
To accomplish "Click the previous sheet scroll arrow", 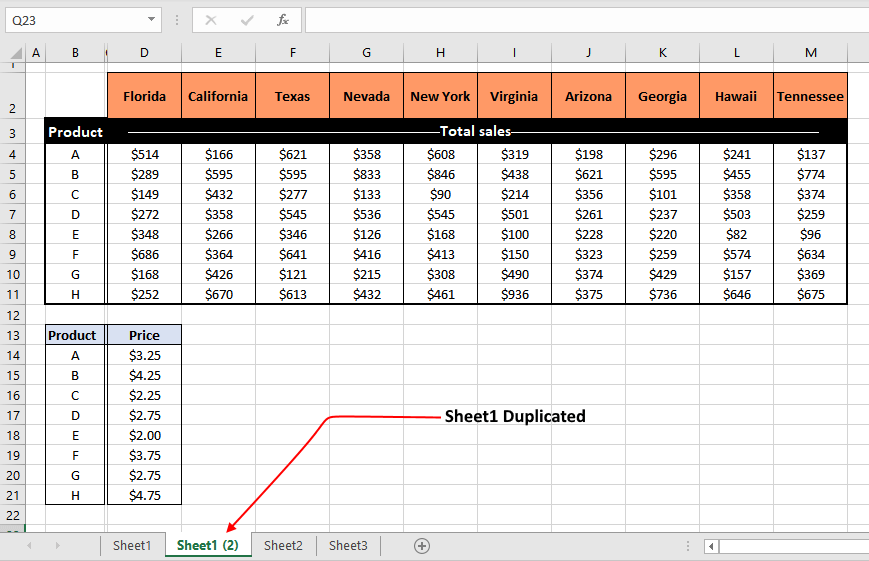I will coord(29,546).
